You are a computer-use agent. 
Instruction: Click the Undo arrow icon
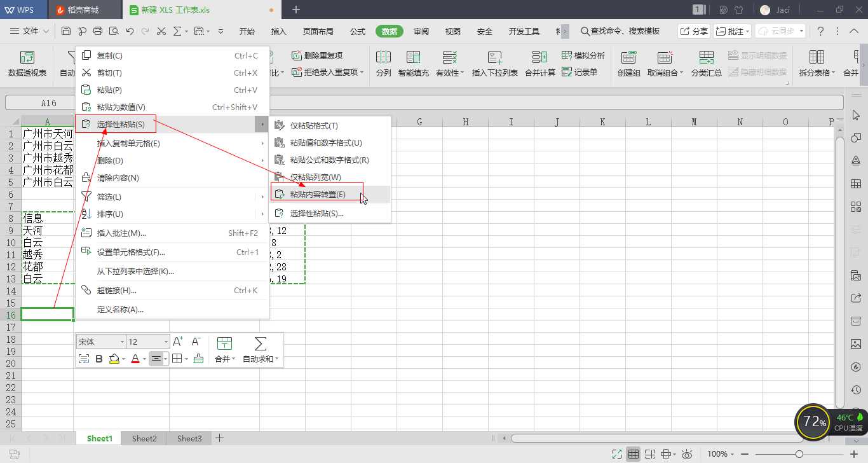pos(130,31)
